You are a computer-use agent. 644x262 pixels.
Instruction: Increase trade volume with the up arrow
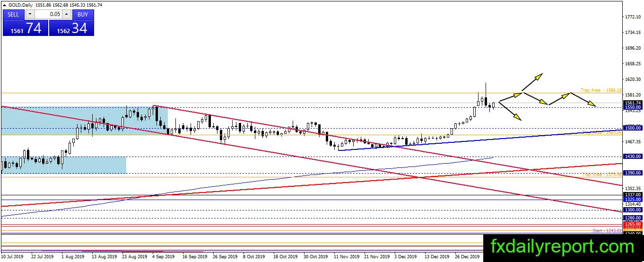[x=67, y=14]
